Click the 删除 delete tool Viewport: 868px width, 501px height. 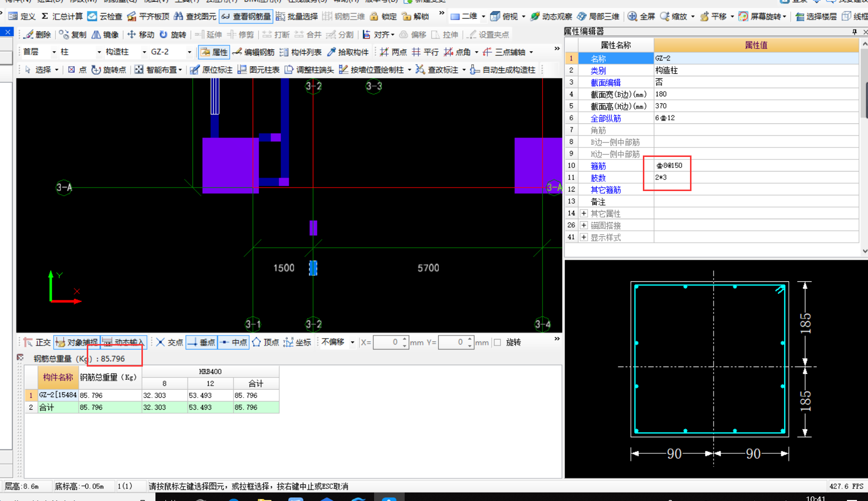coord(37,35)
